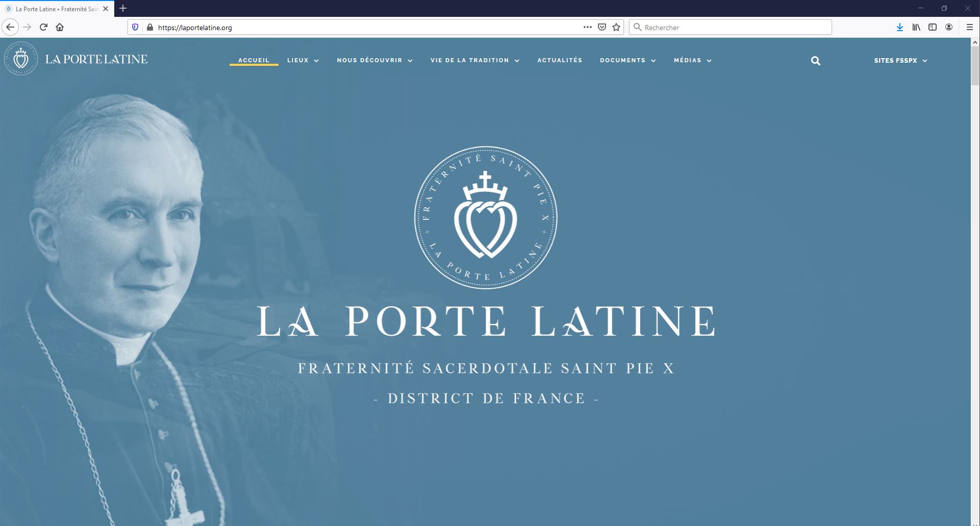The width and height of the screenshot is (980, 526).
Task: Click the large circular FSSPX seal
Action: click(x=486, y=218)
